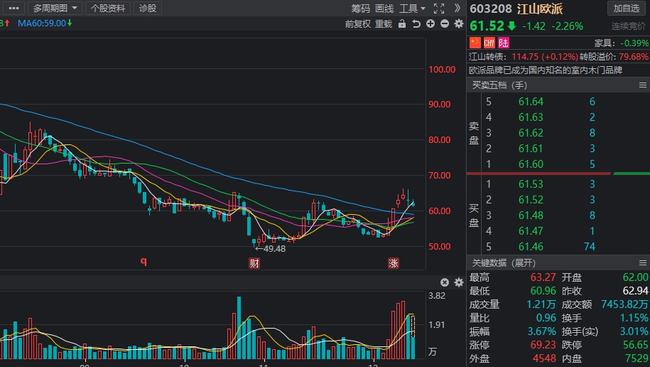The width and height of the screenshot is (650, 367).
Task: Zoom out chart with minus icon
Action: click(x=444, y=24)
